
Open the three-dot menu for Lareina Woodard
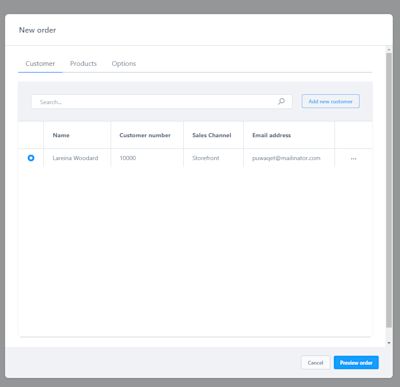click(x=353, y=158)
